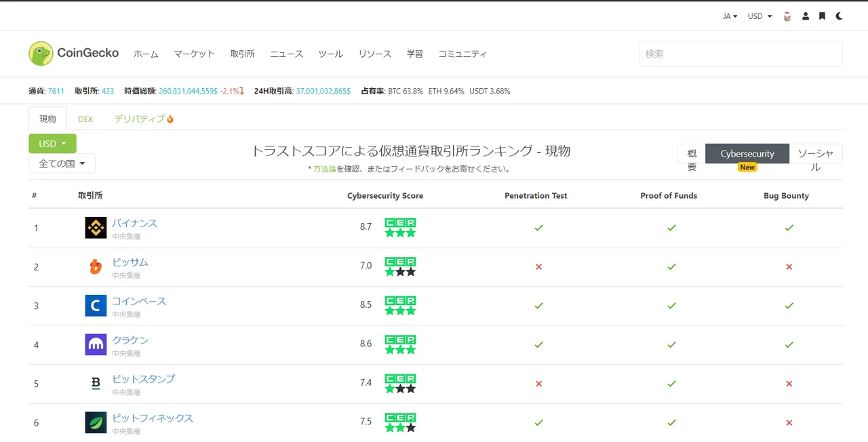Image resolution: width=868 pixels, height=442 pixels.
Task: Click Bithumb's Penetration Test cross mark
Action: coord(538,267)
